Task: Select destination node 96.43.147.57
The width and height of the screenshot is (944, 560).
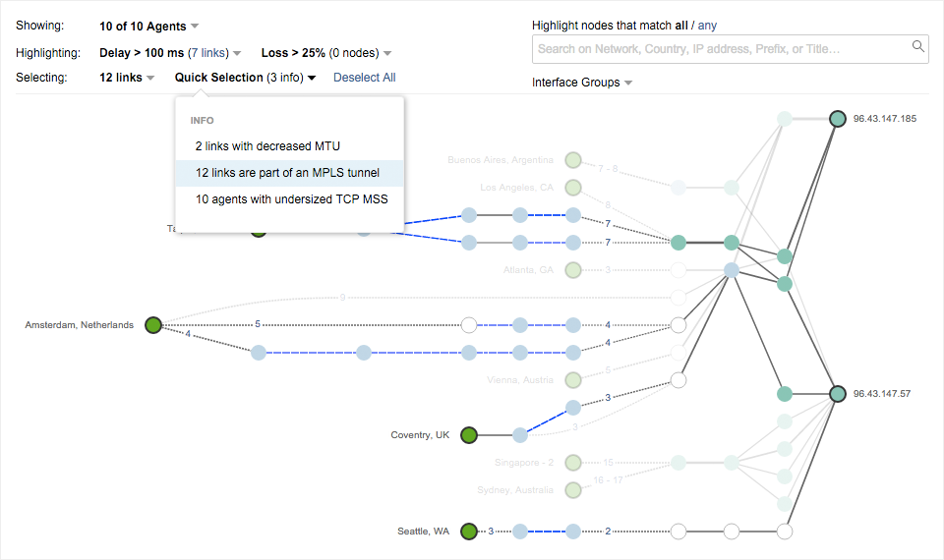Action: pos(837,394)
